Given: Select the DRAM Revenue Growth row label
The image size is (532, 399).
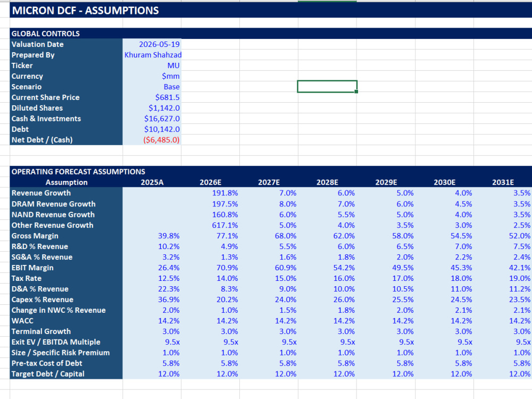Looking at the screenshot, I should [54, 204].
